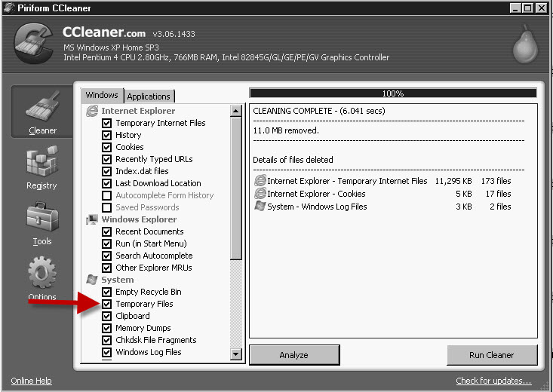The height and width of the screenshot is (392, 553).
Task: Click the Windows Explorer group icon
Action: (x=92, y=219)
